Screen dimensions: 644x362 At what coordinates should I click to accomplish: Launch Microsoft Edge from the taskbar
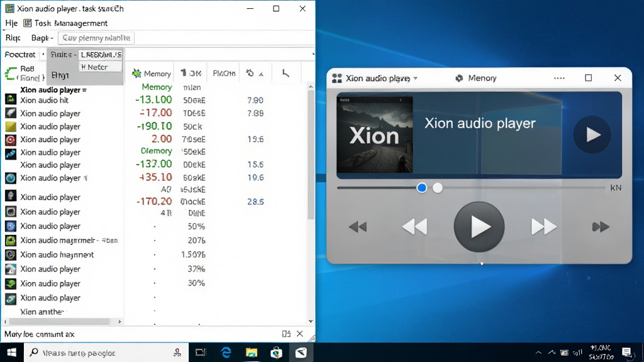pyautogui.click(x=226, y=352)
